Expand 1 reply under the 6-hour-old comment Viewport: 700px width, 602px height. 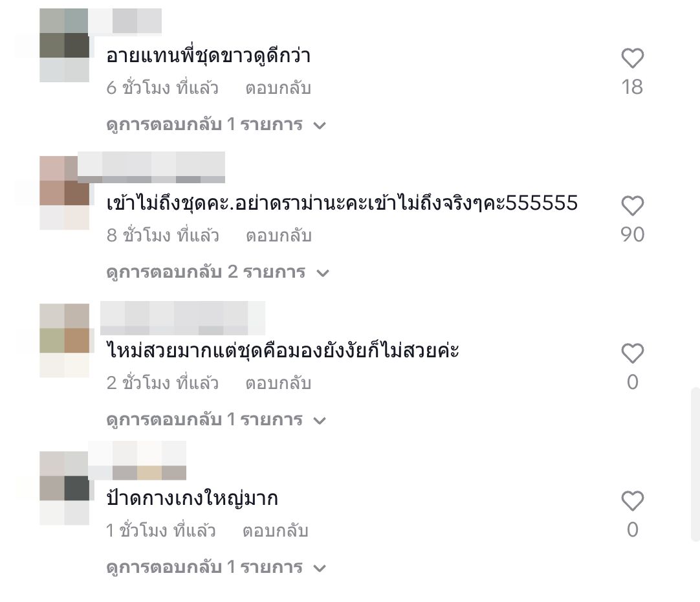pyautogui.click(x=216, y=124)
